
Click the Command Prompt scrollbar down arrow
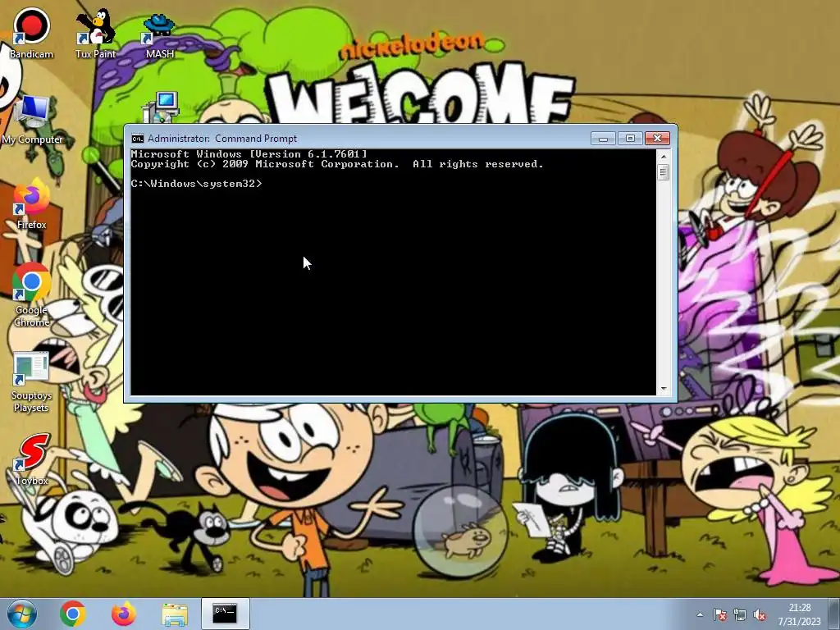coord(663,389)
